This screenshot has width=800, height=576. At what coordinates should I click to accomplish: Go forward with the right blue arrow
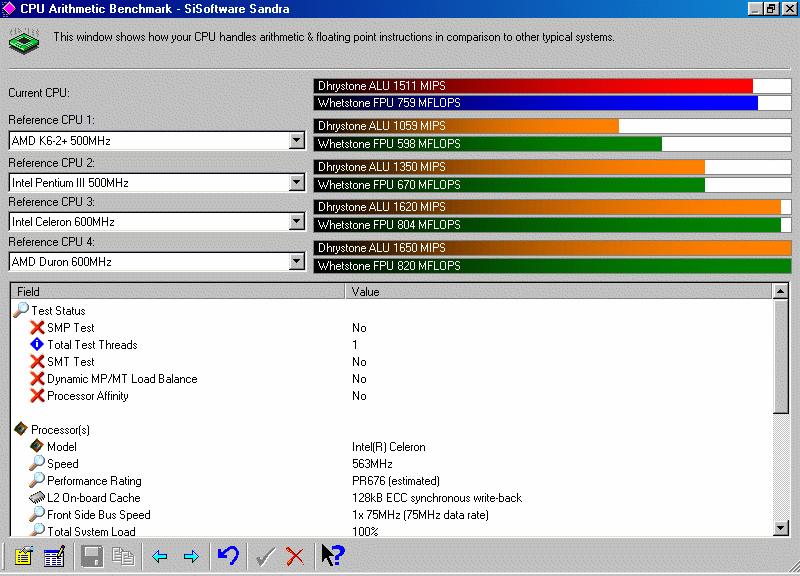click(x=191, y=556)
